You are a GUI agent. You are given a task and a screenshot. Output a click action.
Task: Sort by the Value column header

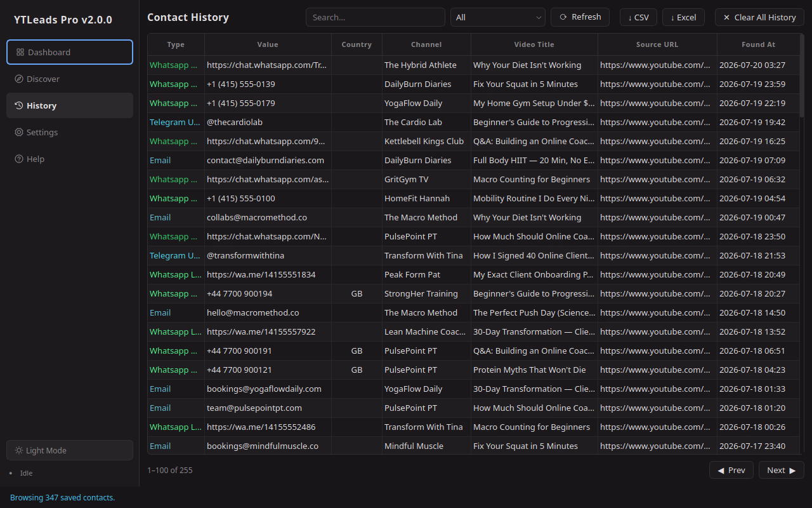pyautogui.click(x=268, y=44)
